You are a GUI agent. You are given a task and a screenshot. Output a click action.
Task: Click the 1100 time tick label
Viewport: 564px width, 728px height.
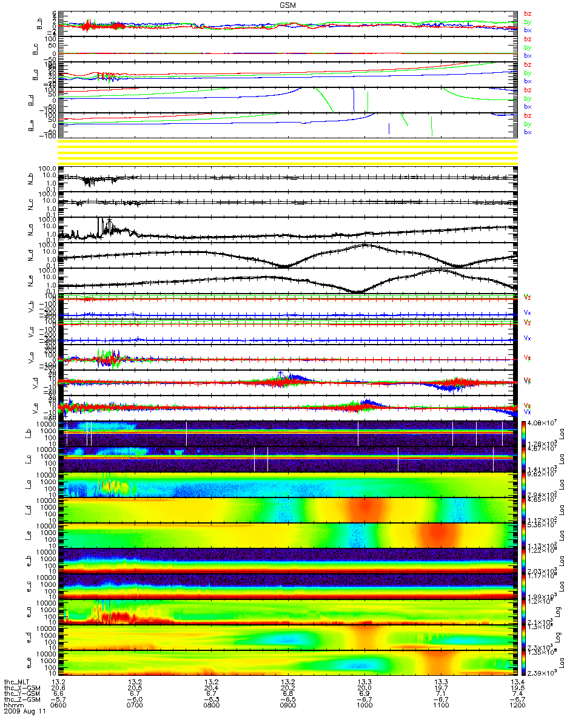click(x=440, y=705)
